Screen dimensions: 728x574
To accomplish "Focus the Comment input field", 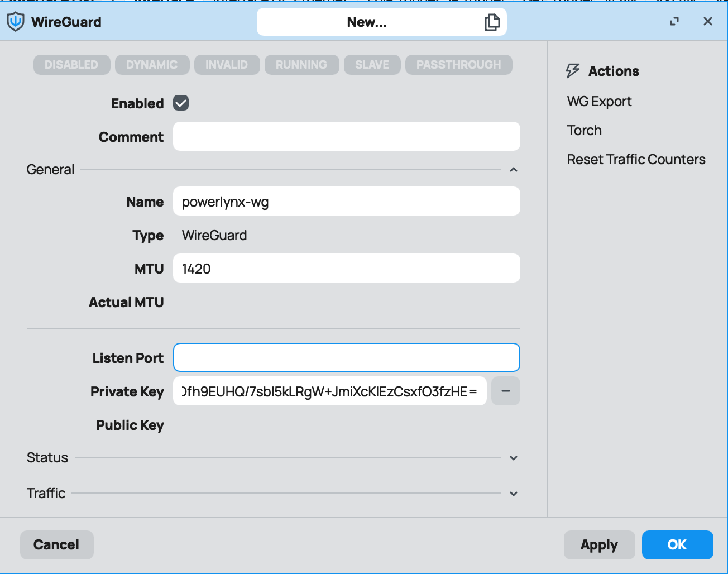I will (x=347, y=136).
